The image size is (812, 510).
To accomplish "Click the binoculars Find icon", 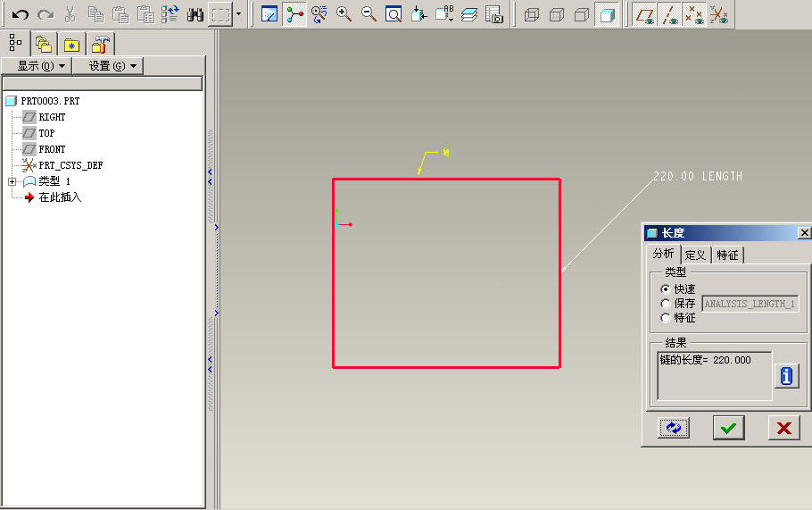I will [x=195, y=14].
